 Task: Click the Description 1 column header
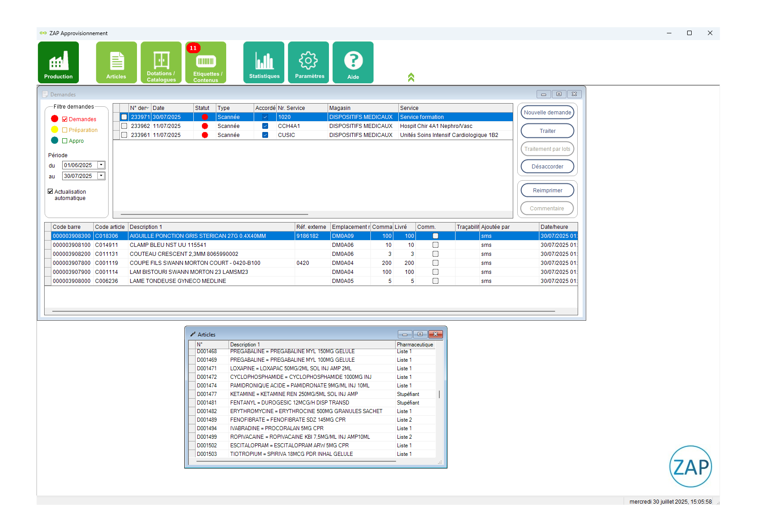click(x=211, y=227)
